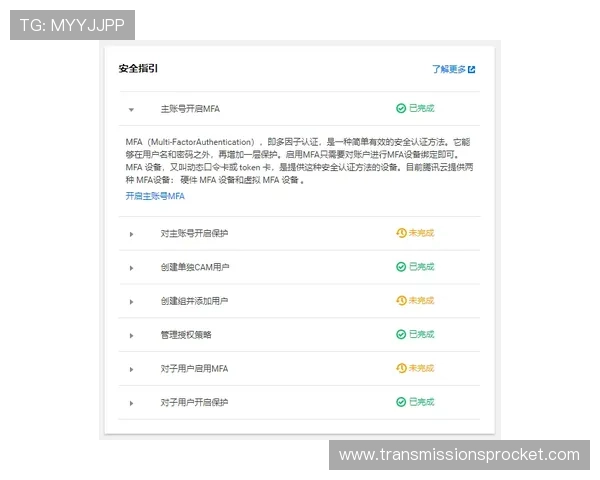Select the 创建单独CAM用户 row title
600x480 pixels.
(195, 267)
